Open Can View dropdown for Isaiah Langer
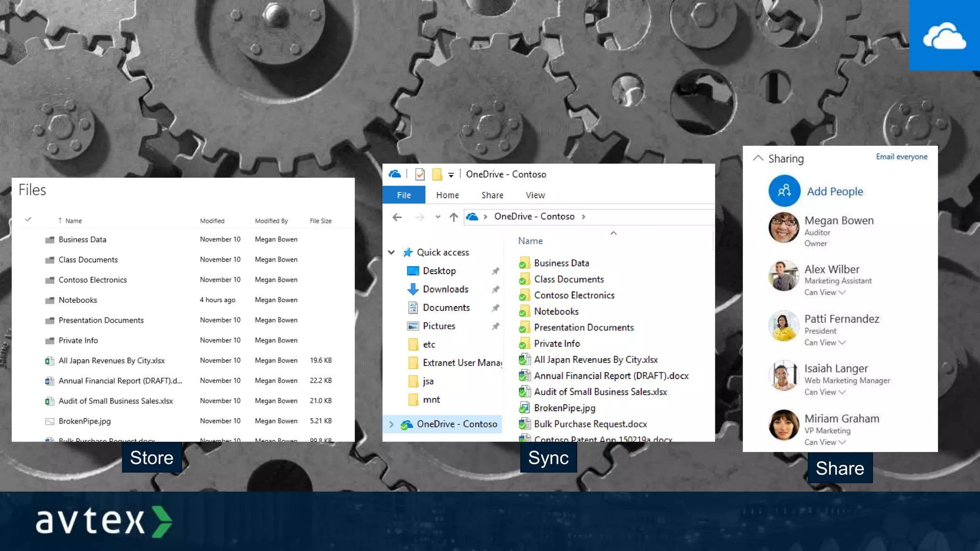Screen dimensions: 980x551 [x=825, y=392]
